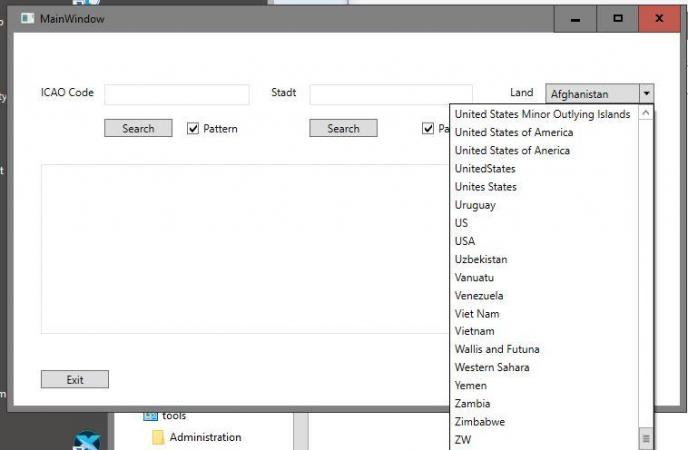Select Uzbekistan from dropdown list
This screenshot has height=450, width=688.
[481, 259]
